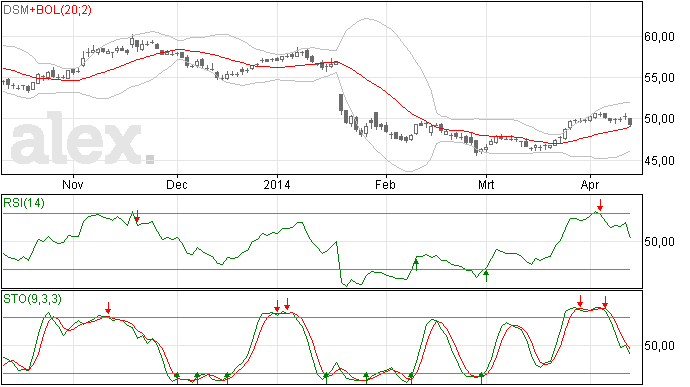The height and width of the screenshot is (387, 690).
Task: Click the RSI(14) indicator label
Action: pyautogui.click(x=24, y=203)
